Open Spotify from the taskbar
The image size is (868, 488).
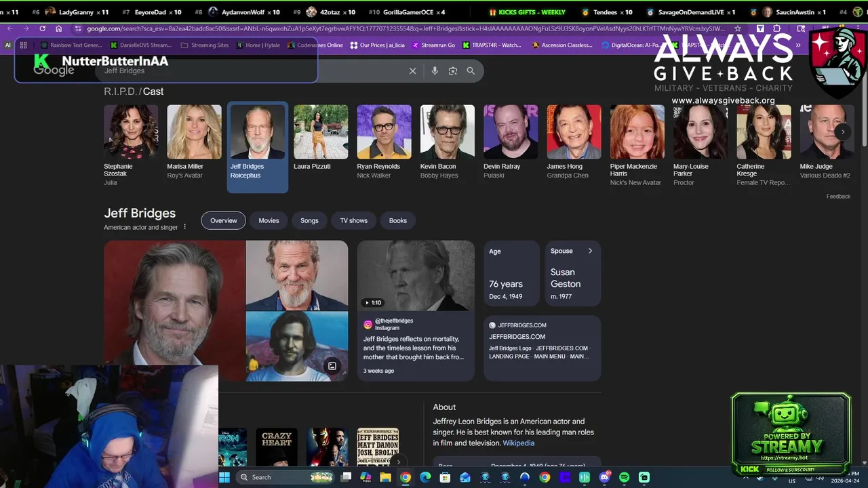624,477
